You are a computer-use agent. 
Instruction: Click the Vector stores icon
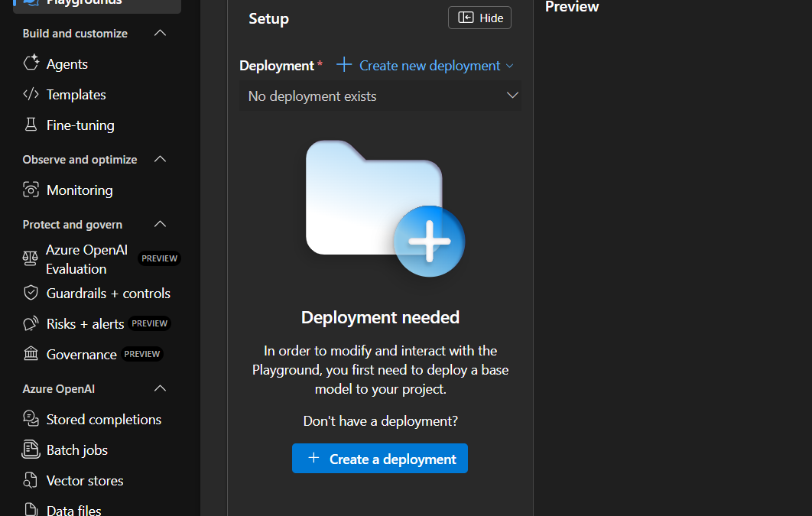click(31, 480)
